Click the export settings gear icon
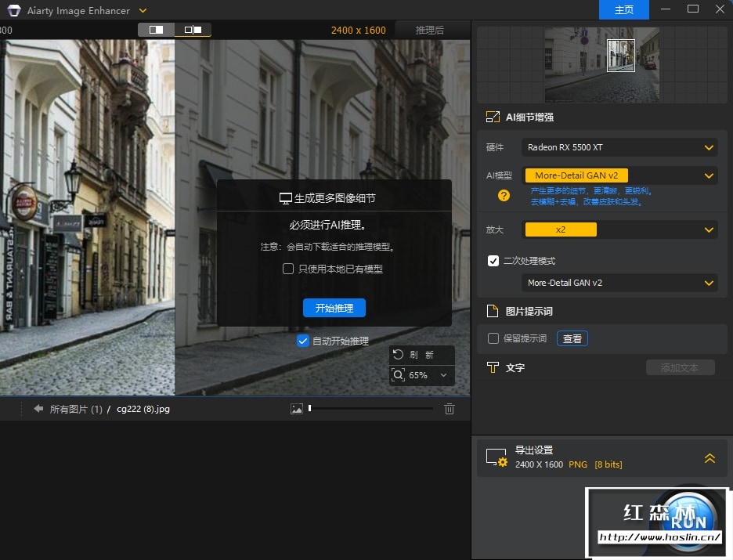Image resolution: width=733 pixels, height=560 pixels. 496,458
